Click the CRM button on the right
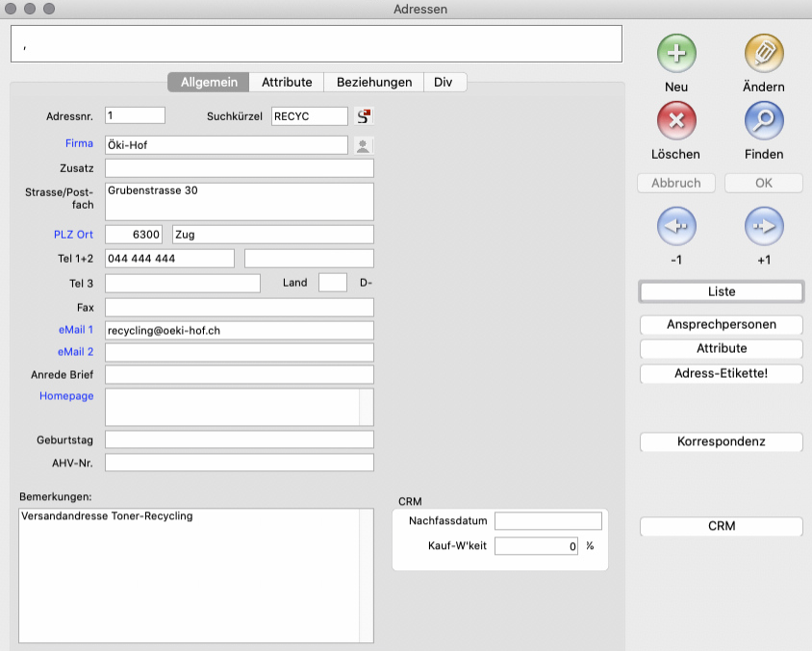 722,526
